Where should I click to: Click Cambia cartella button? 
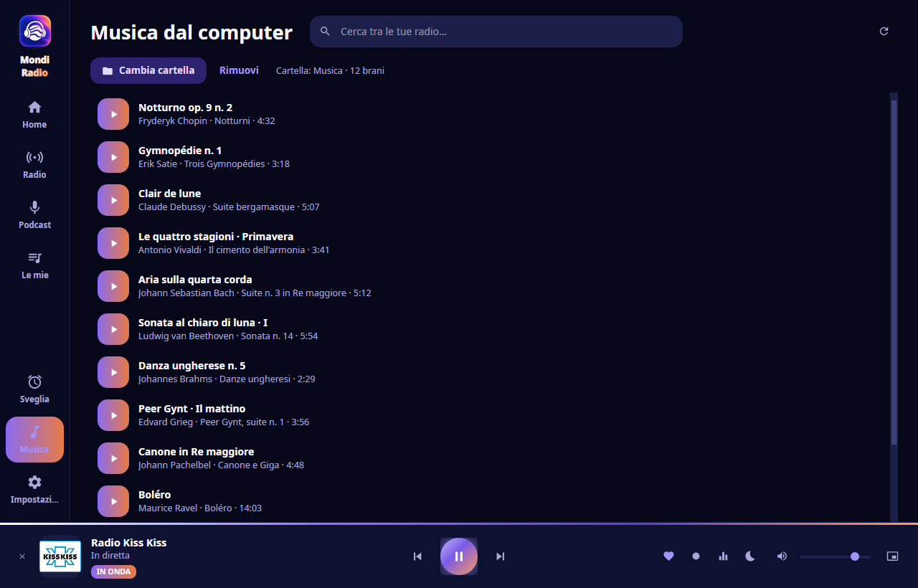tap(148, 70)
